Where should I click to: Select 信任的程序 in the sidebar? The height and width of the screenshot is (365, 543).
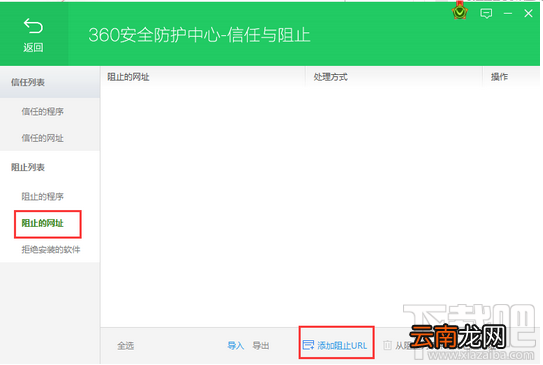click(43, 112)
